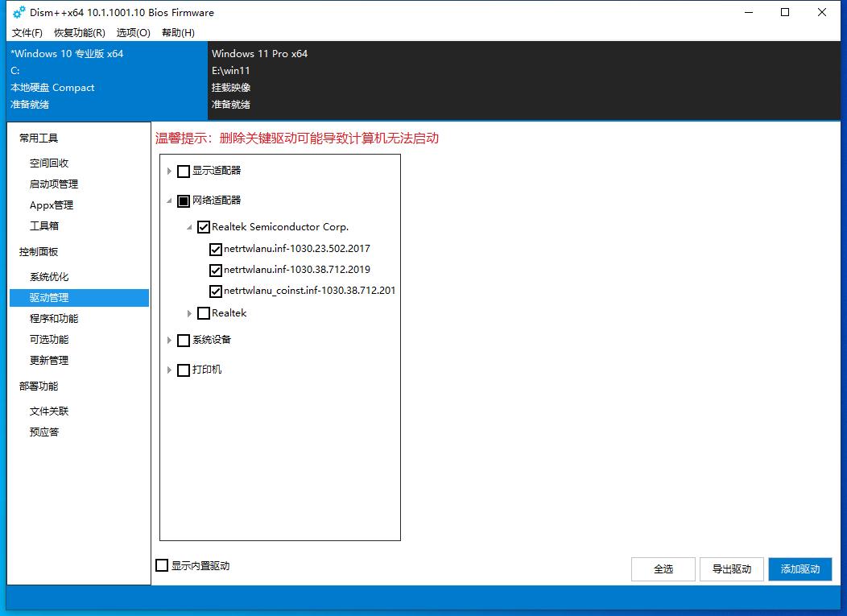Uncheck driver netrtwlanu.inf-1030.23.502.2017
Image resolution: width=847 pixels, height=616 pixels.
(x=216, y=249)
